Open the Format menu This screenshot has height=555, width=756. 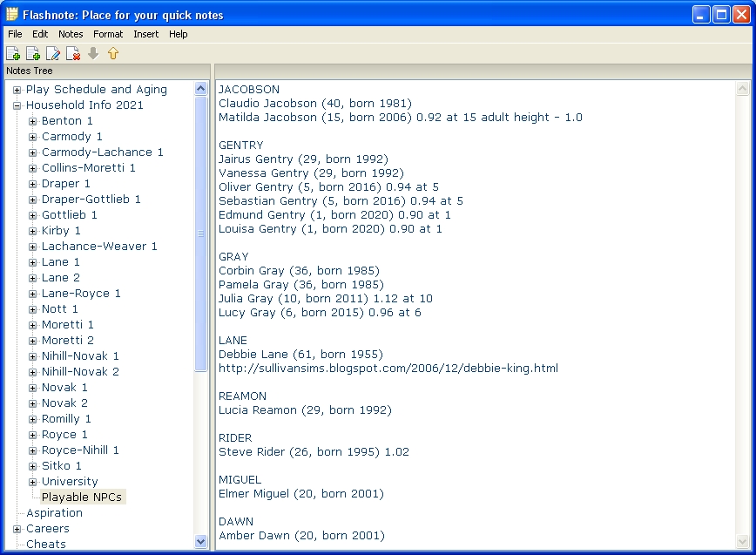[108, 34]
